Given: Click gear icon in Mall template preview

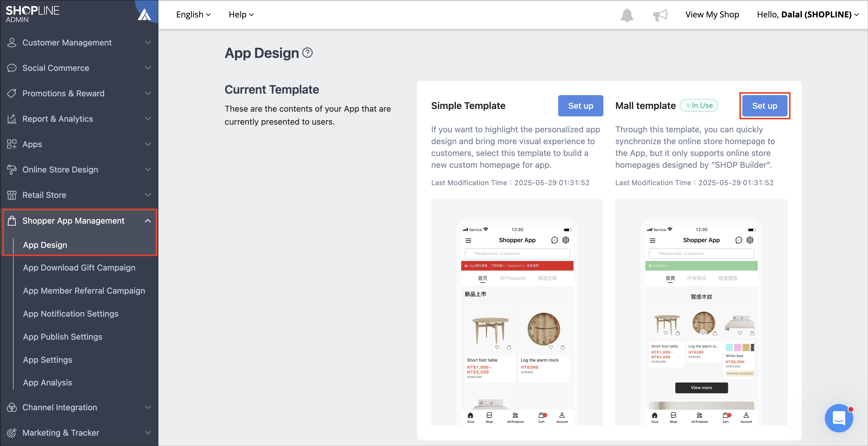Looking at the screenshot, I should (x=750, y=240).
